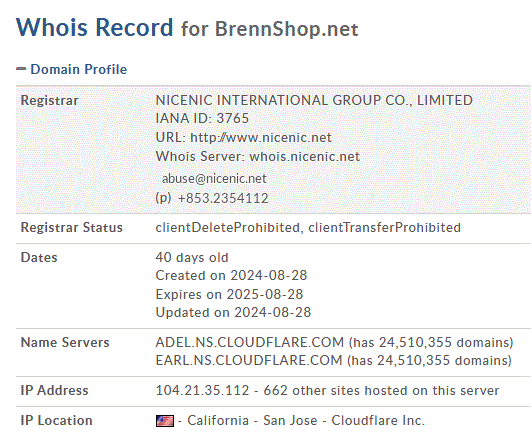Click the IP address 104.21.35.112
The width and height of the screenshot is (532, 435).
[202, 391]
